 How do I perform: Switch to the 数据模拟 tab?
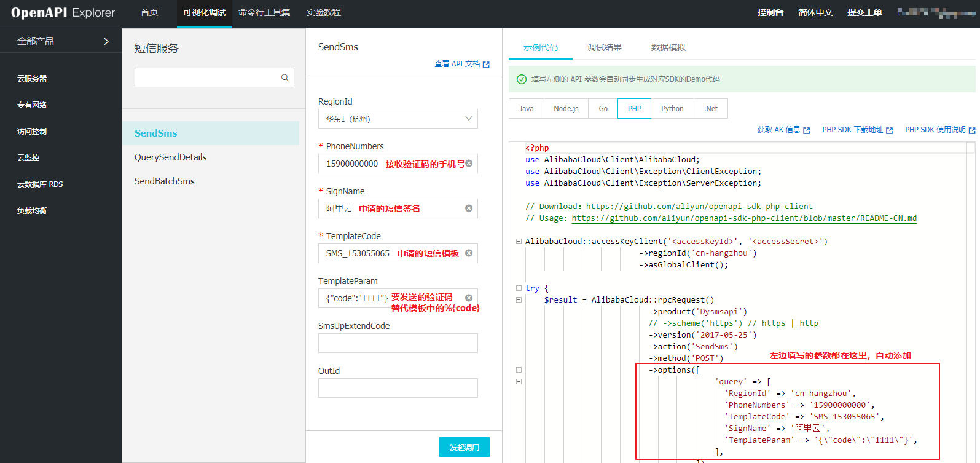[668, 47]
